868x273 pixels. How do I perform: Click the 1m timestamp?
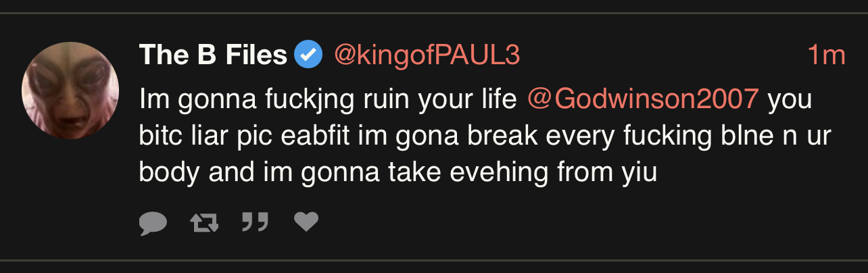(826, 55)
